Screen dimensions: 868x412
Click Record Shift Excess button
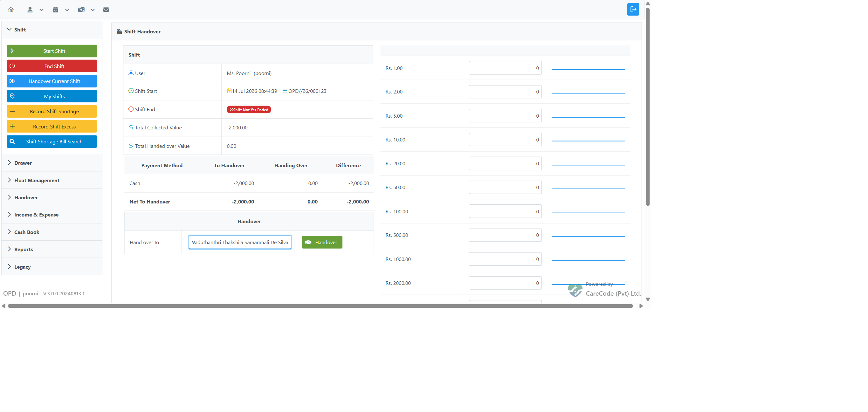click(52, 127)
